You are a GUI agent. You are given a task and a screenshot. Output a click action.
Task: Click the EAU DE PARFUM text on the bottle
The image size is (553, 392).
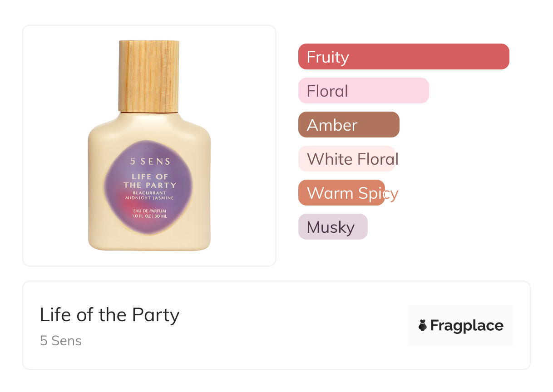[150, 211]
